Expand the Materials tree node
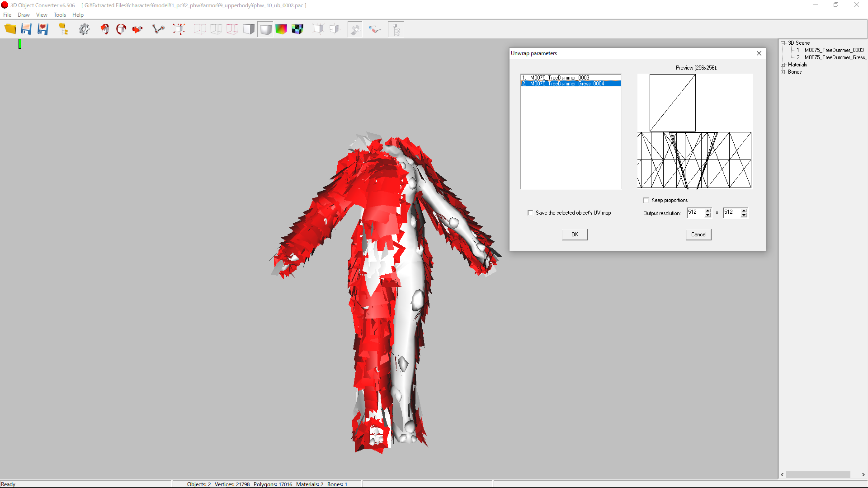This screenshot has height=488, width=868. click(783, 65)
